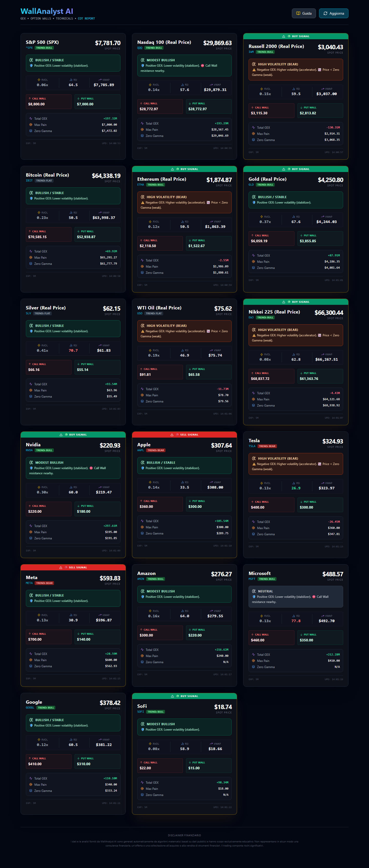Click the Zero Gamma layers icon in Google card
Viewport: 369px width, 868px height.
[x=31, y=791]
